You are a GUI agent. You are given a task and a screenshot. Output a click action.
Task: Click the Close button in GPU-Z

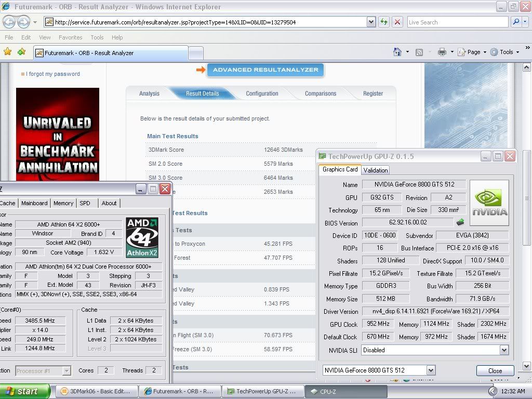tap(495, 370)
